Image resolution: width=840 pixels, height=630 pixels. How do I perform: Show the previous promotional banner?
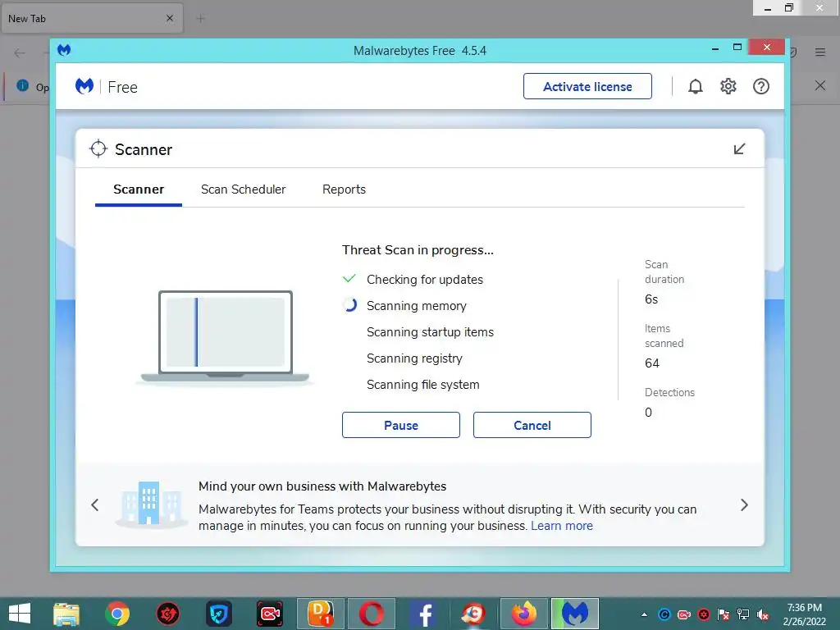click(95, 504)
